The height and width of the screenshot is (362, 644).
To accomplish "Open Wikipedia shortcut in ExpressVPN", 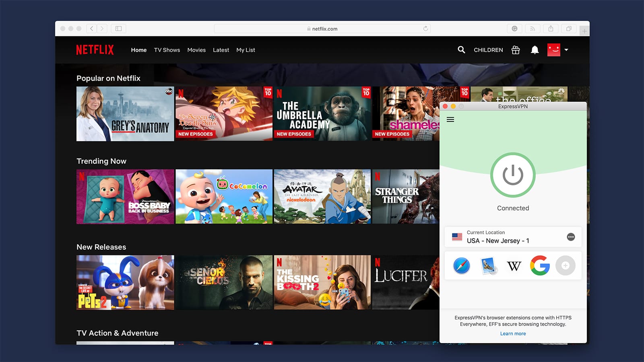I will pos(514,266).
